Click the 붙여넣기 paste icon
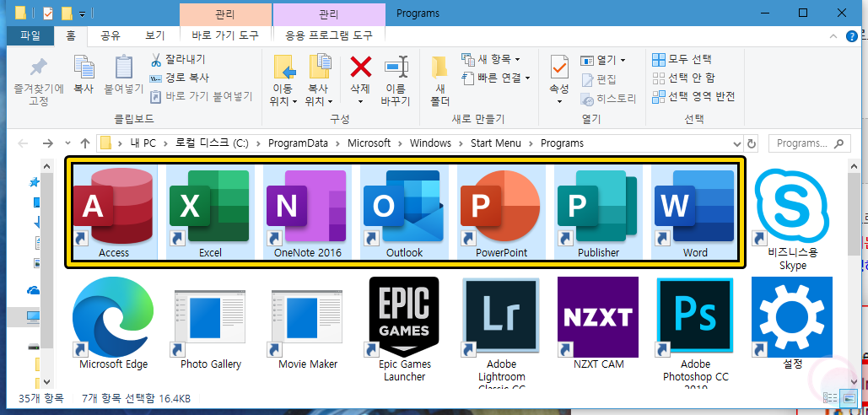 point(123,67)
